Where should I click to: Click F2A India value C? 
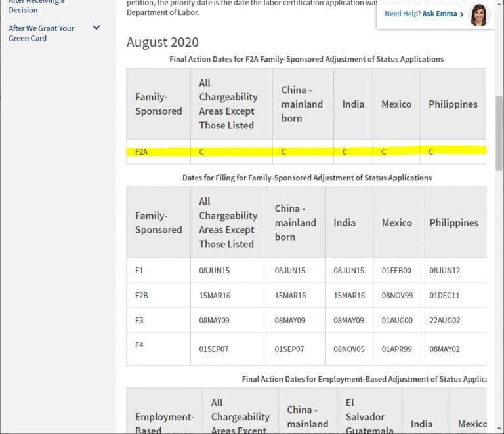tap(345, 152)
